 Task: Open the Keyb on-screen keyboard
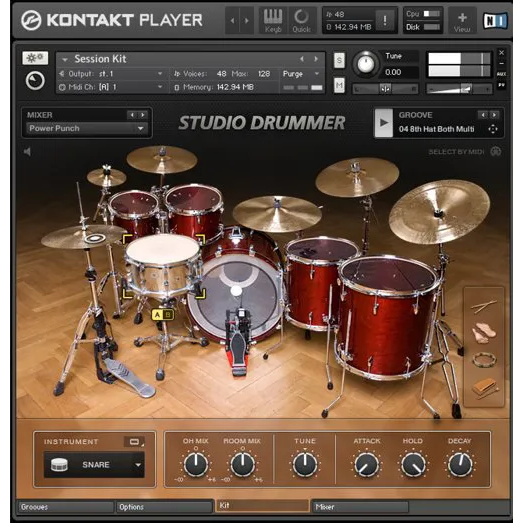point(273,21)
